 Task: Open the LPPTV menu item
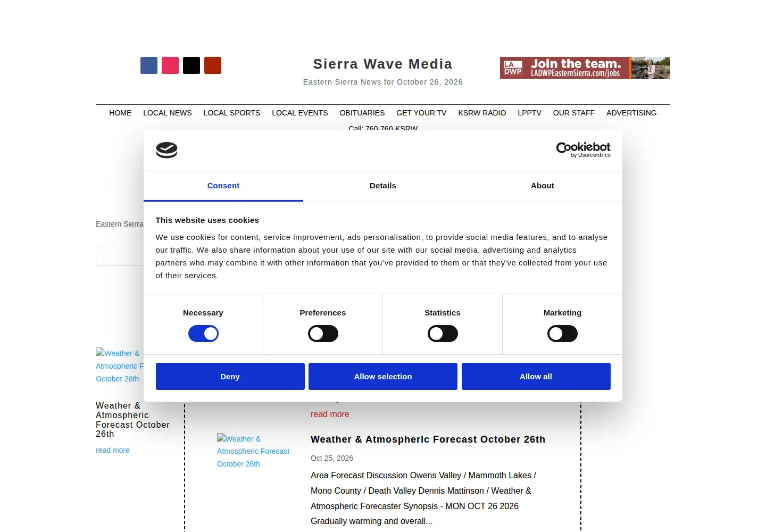530,113
